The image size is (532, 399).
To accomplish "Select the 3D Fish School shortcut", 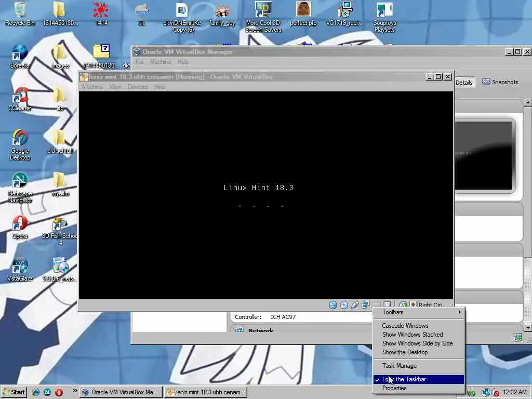I will pyautogui.click(x=60, y=231).
